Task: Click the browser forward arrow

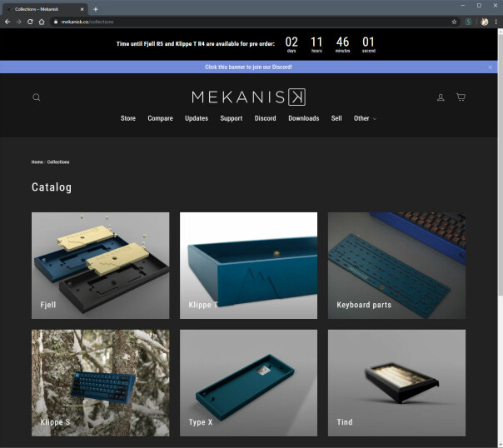Action: 18,22
